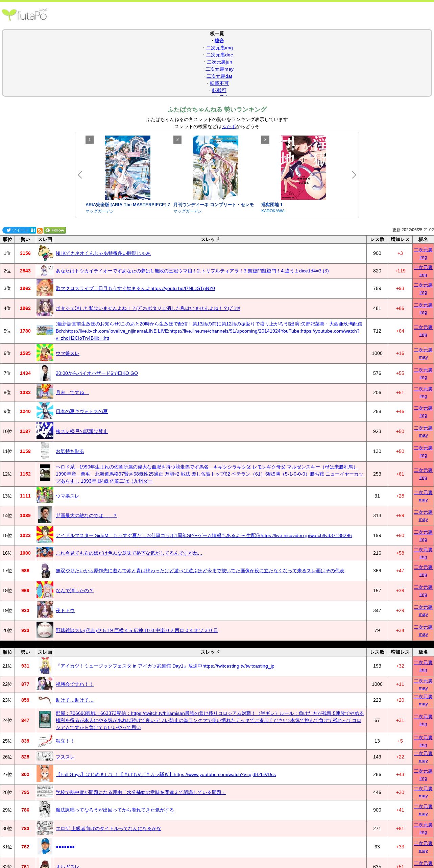
Task: Open rank 6 ウマ娘スレ thread
Action: point(68,353)
